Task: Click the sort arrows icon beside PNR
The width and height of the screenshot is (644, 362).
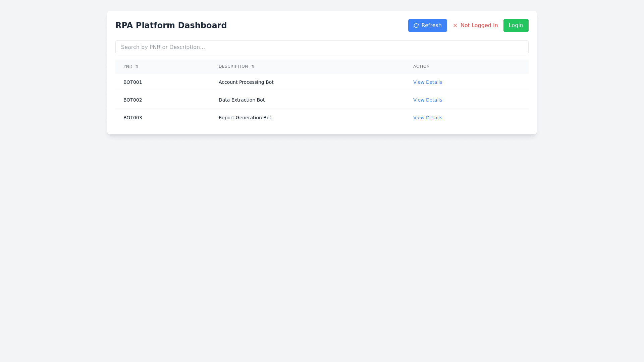Action: (137, 66)
